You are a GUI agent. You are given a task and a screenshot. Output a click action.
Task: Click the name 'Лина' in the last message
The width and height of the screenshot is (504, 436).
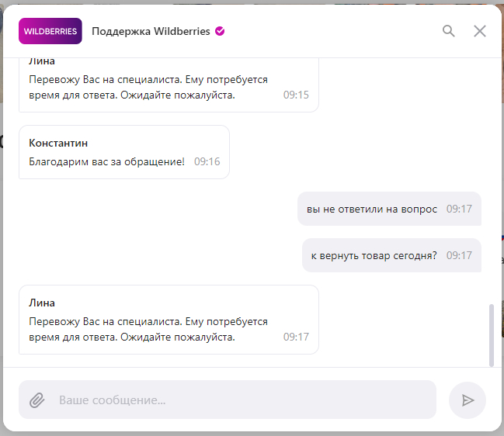pos(42,303)
